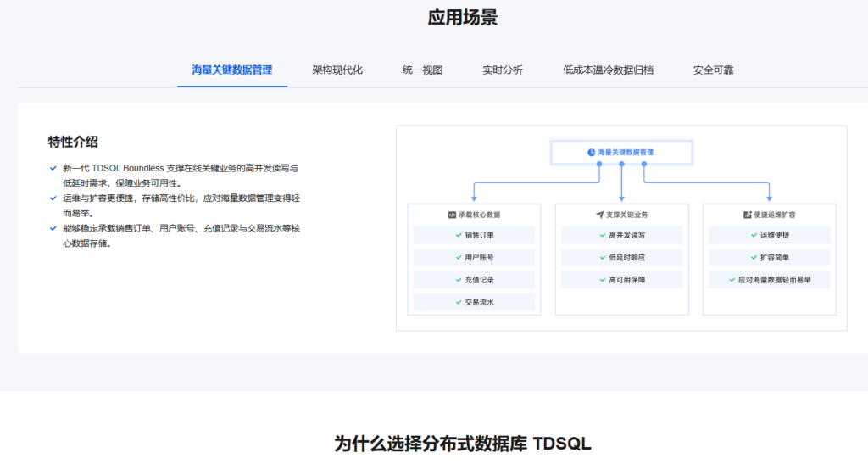Click the green check beside 应对海量数据轻而易举
868x464 pixels.
(732, 280)
